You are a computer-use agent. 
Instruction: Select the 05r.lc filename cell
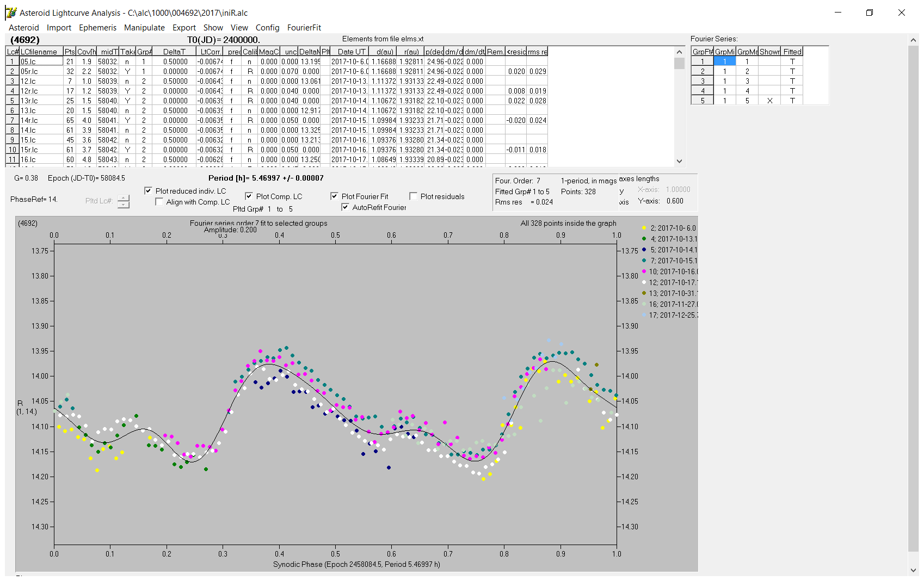coord(41,71)
